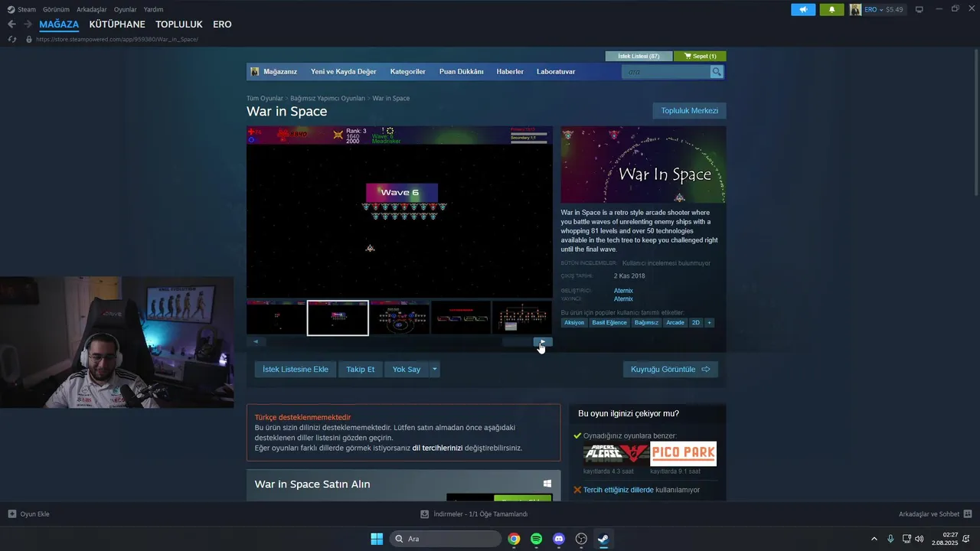
Task: Select the TOPLULUK tab
Action: click(179, 24)
